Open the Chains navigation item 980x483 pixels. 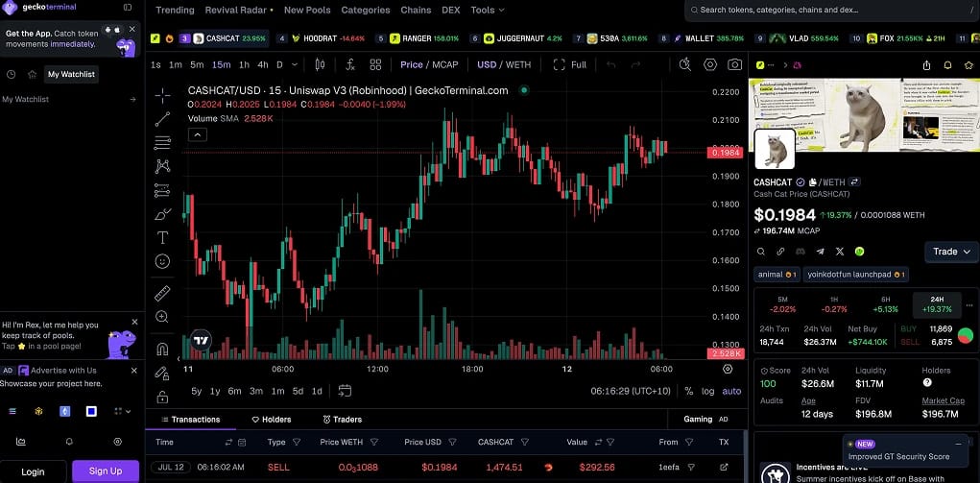pos(416,10)
